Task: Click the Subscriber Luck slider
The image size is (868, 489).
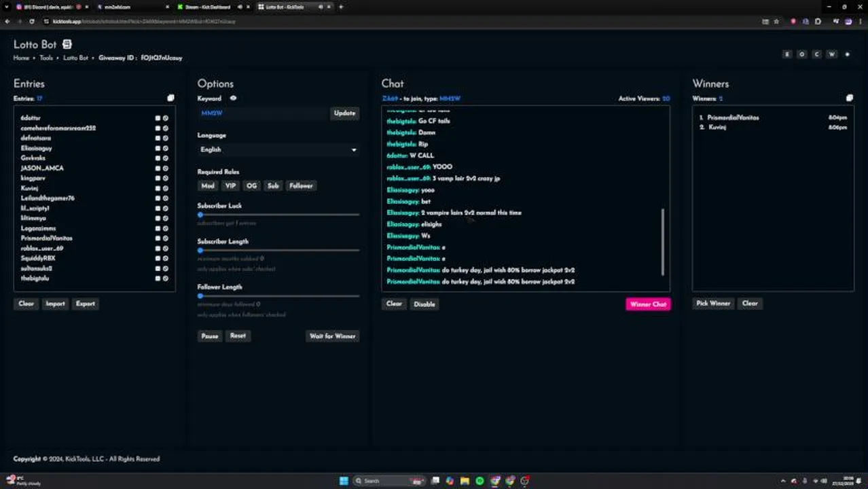Action: point(278,215)
